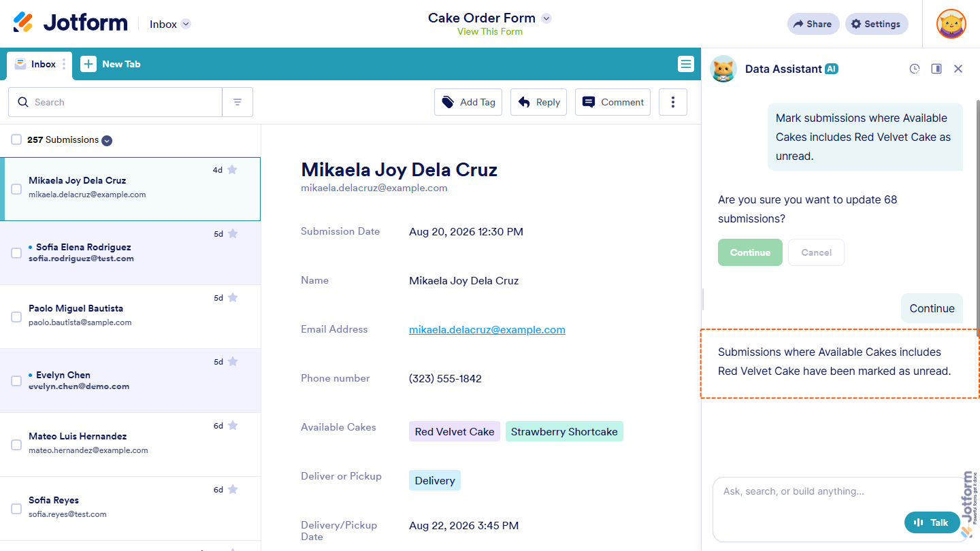Check the Mateo Luis Hernandez checkbox

(x=16, y=445)
